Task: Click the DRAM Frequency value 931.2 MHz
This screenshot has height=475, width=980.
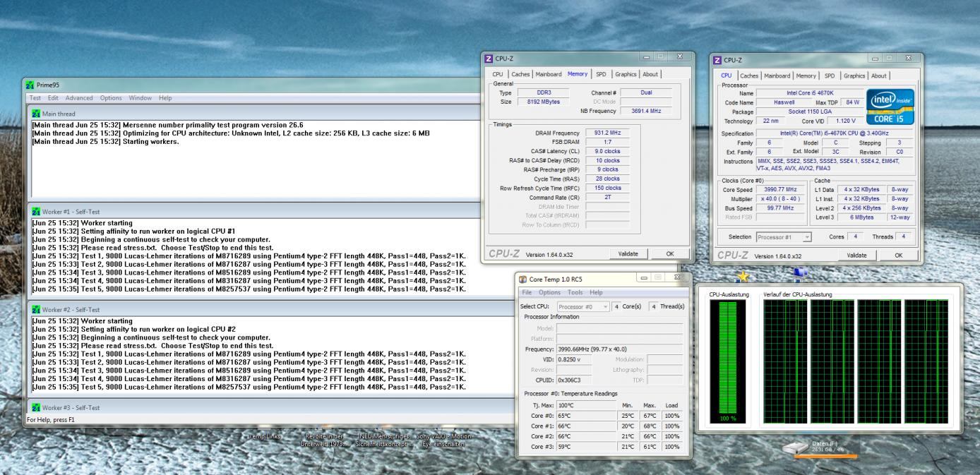Action: point(606,133)
